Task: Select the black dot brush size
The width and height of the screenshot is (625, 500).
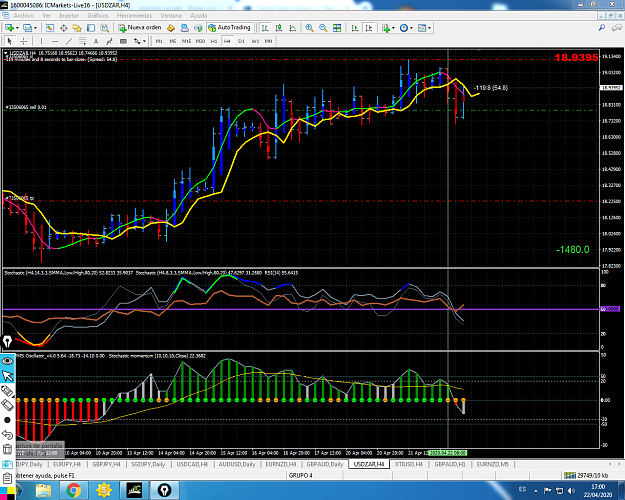Action: click(7, 420)
